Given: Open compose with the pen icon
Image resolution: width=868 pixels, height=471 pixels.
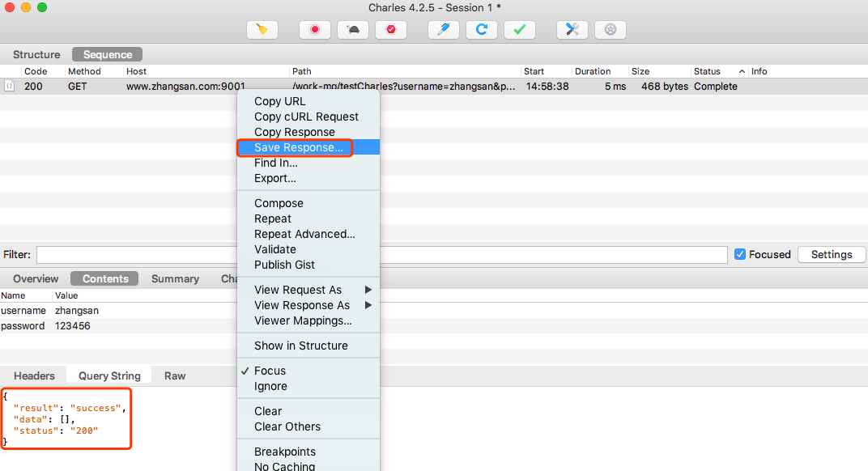Looking at the screenshot, I should [444, 30].
